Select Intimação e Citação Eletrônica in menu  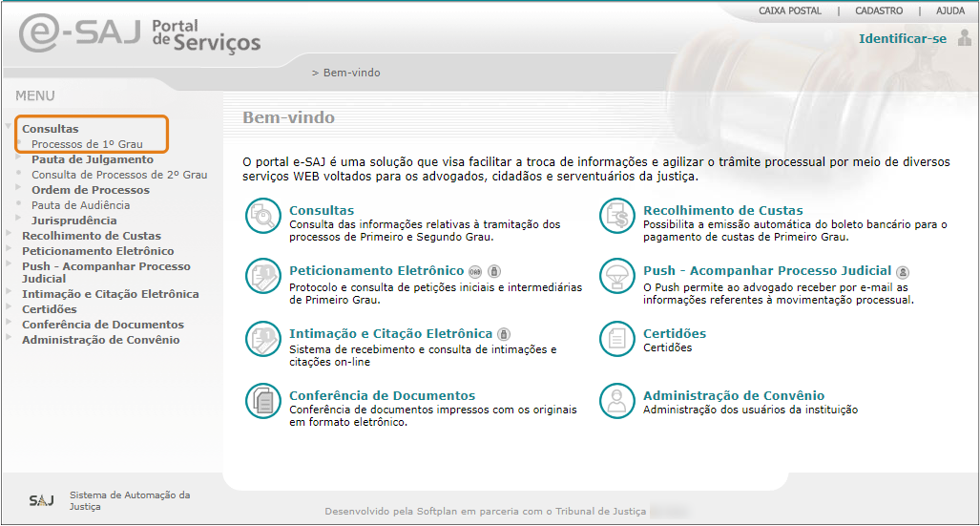[111, 294]
